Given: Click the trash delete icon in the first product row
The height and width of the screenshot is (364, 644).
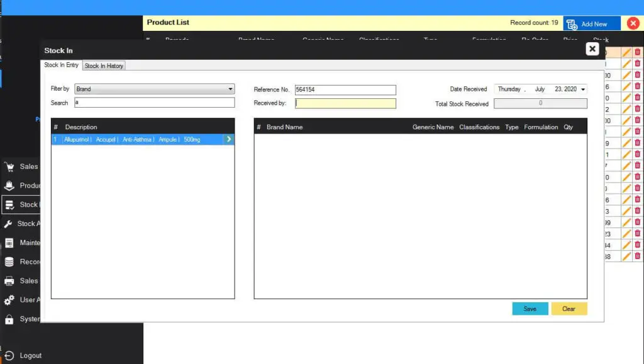Looking at the screenshot, I should [x=637, y=52].
